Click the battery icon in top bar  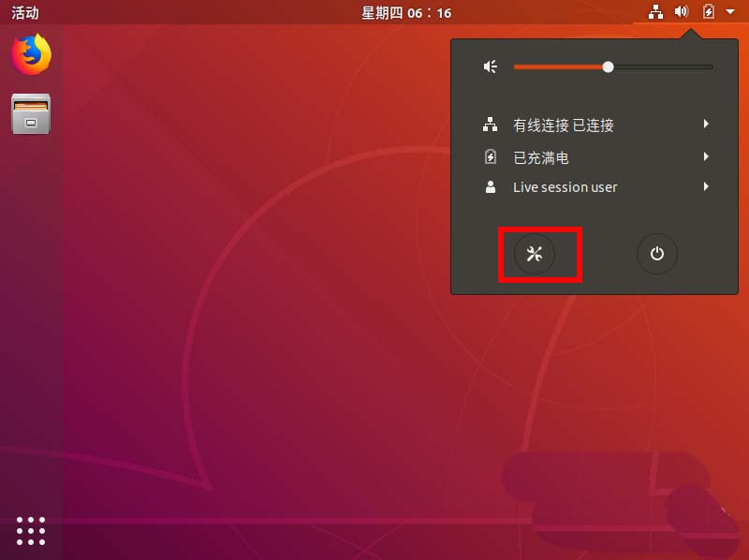tap(708, 11)
